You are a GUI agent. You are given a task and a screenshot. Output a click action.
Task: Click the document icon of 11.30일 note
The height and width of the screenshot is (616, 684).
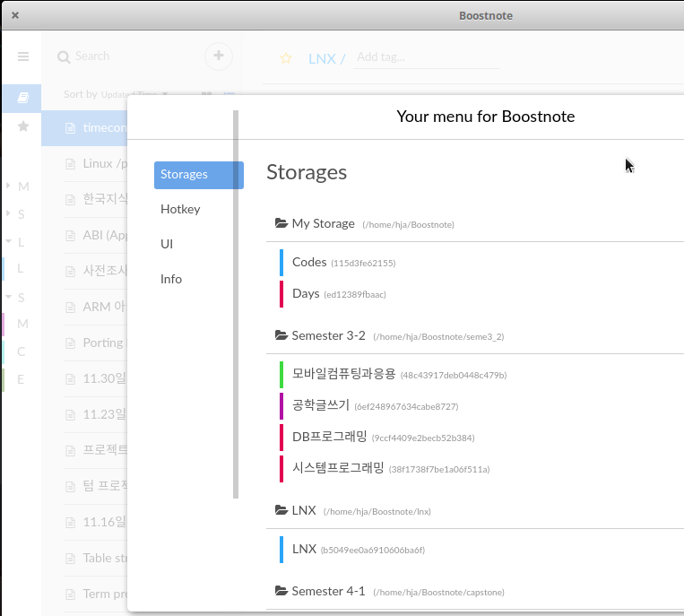70,379
